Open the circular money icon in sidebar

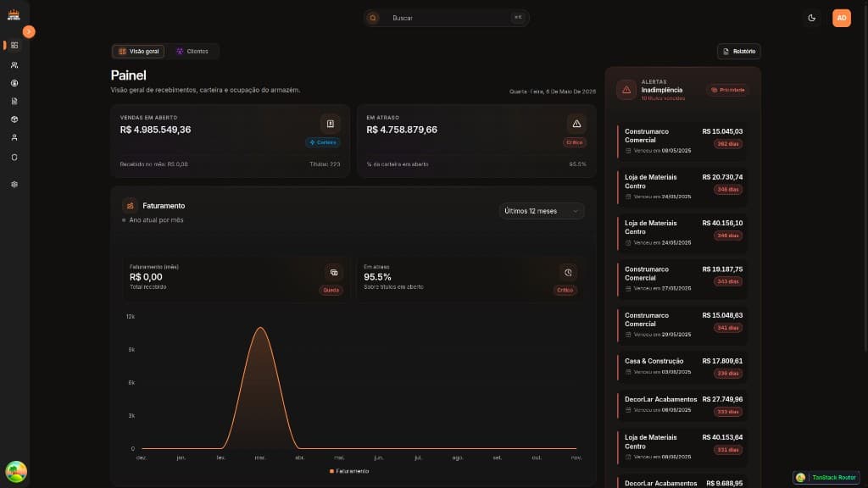click(x=14, y=83)
